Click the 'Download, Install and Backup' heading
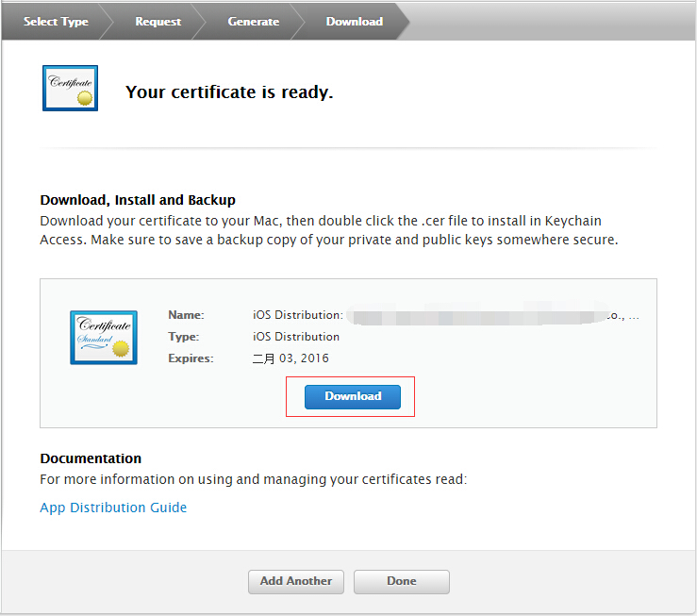This screenshot has width=697, height=616. click(138, 200)
